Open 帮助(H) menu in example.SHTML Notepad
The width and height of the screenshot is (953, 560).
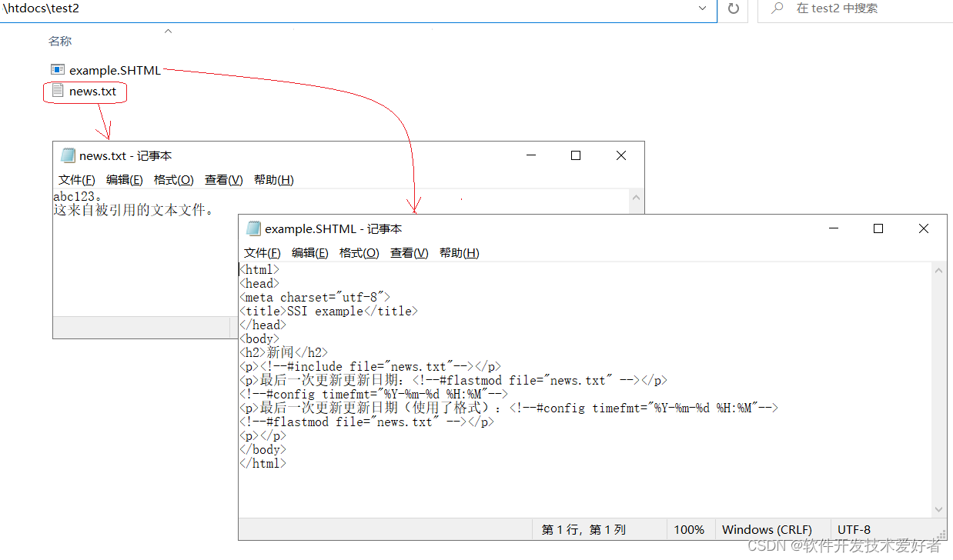point(460,253)
